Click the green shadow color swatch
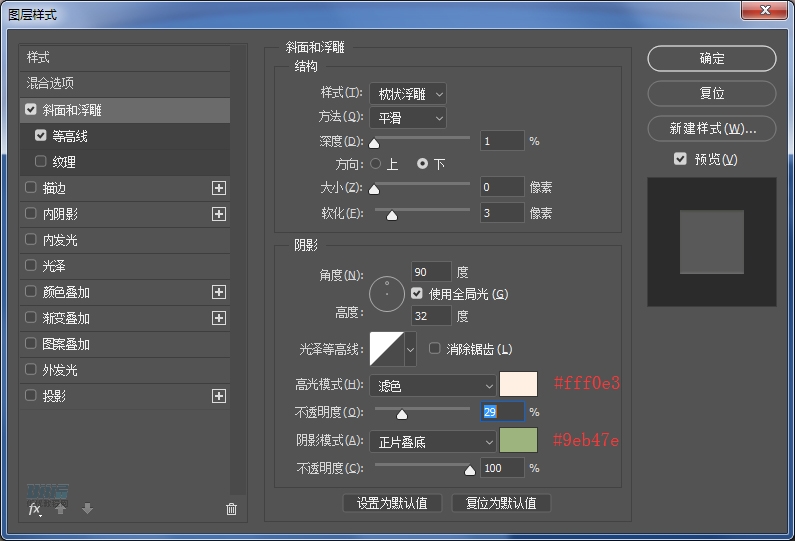Viewport: 795px width, 541px height. point(519,441)
